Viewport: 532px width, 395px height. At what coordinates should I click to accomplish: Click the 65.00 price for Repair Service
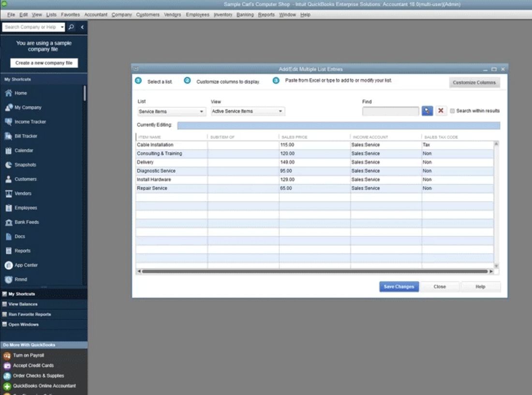pyautogui.click(x=314, y=188)
